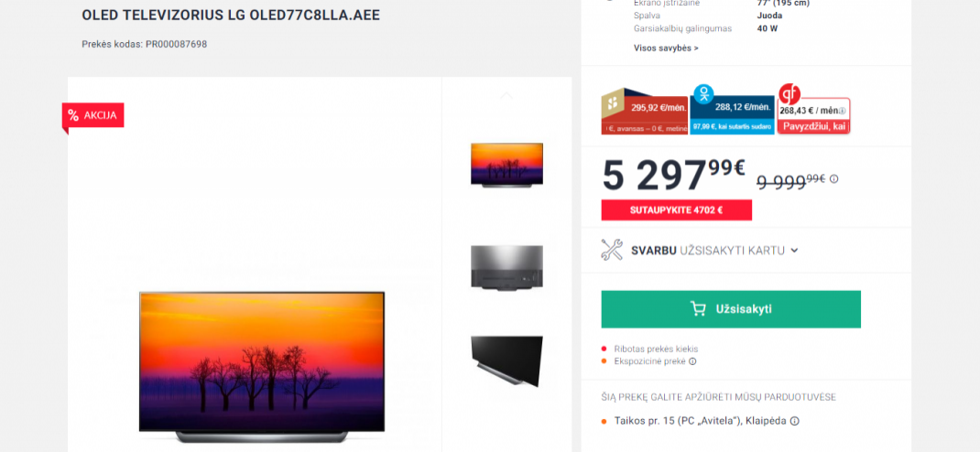Image resolution: width=980 pixels, height=452 pixels.
Task: Click the main LG OLED TV product image
Action: tap(261, 367)
